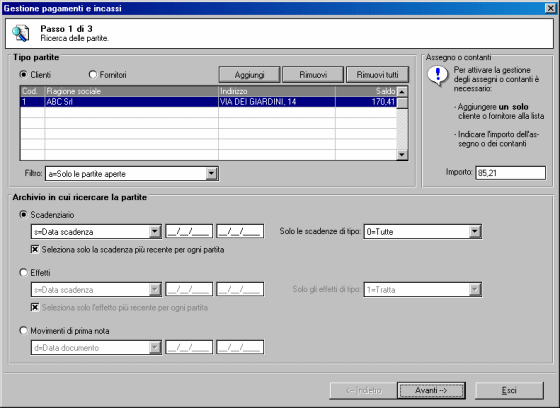Click the first Scadenziario date field

tap(189, 232)
